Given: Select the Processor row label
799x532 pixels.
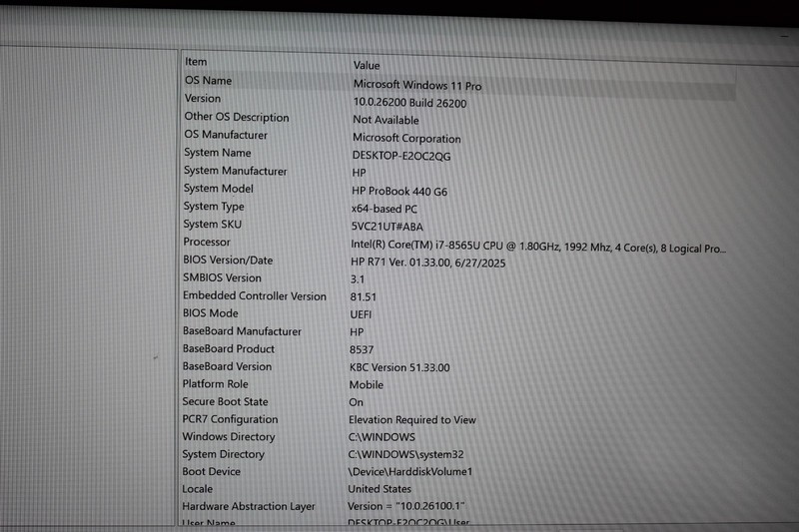Looking at the screenshot, I should coord(207,242).
